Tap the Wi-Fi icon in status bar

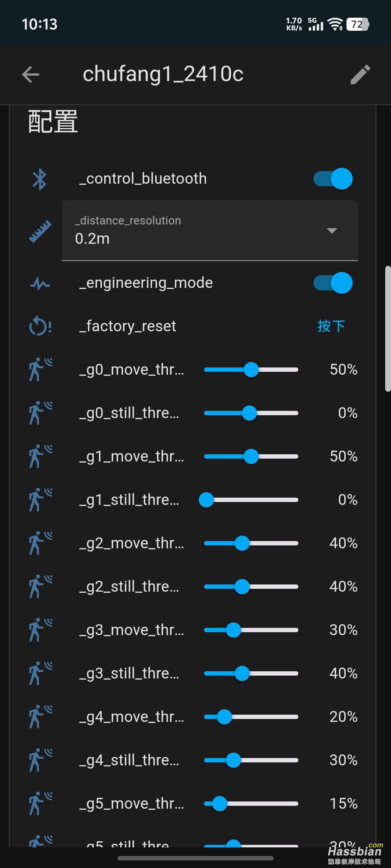[x=335, y=24]
